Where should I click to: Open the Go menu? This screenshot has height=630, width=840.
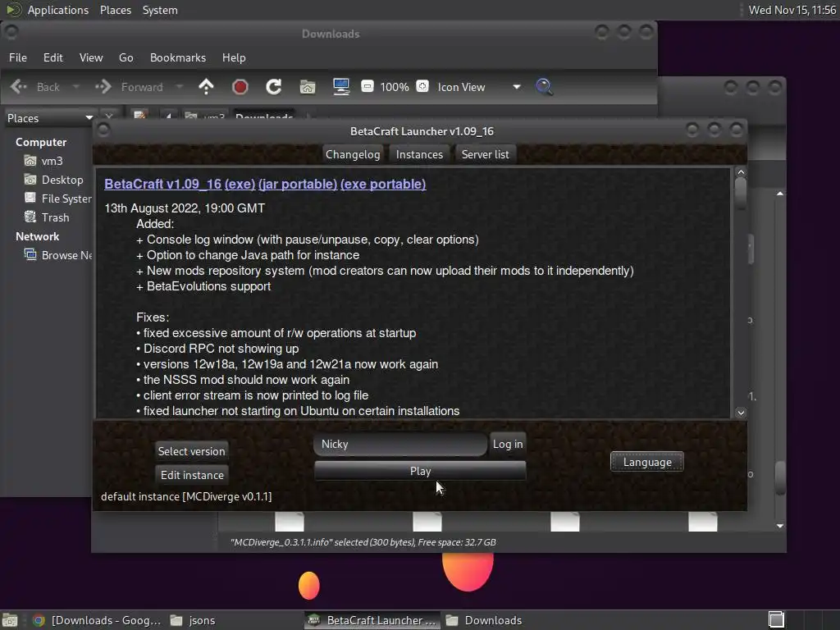126,57
